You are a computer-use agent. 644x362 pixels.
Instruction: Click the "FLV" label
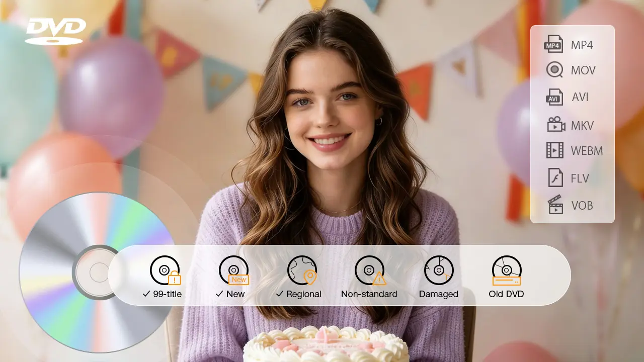click(x=580, y=178)
